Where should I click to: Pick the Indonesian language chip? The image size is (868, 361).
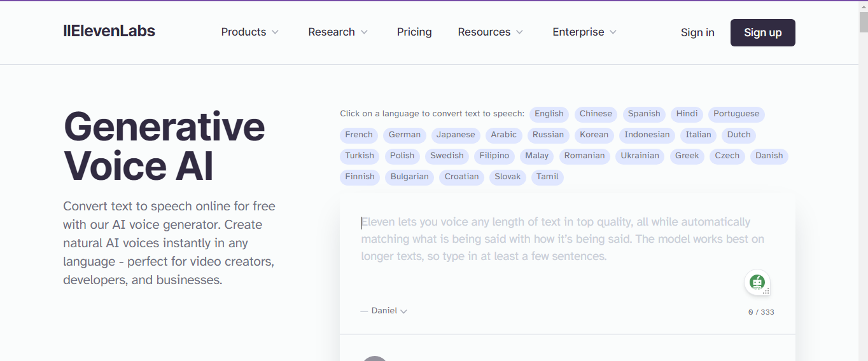tap(647, 135)
